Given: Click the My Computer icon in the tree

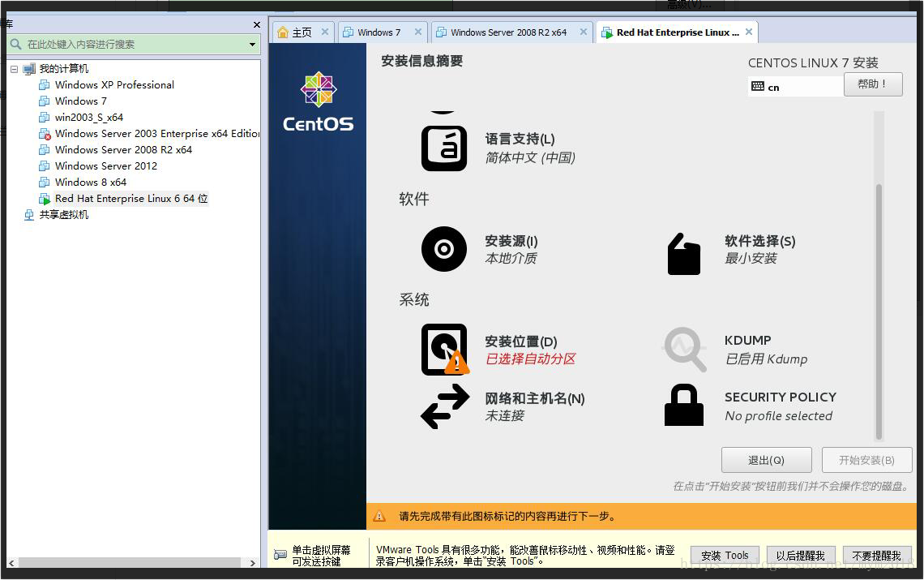Looking at the screenshot, I should tap(29, 69).
